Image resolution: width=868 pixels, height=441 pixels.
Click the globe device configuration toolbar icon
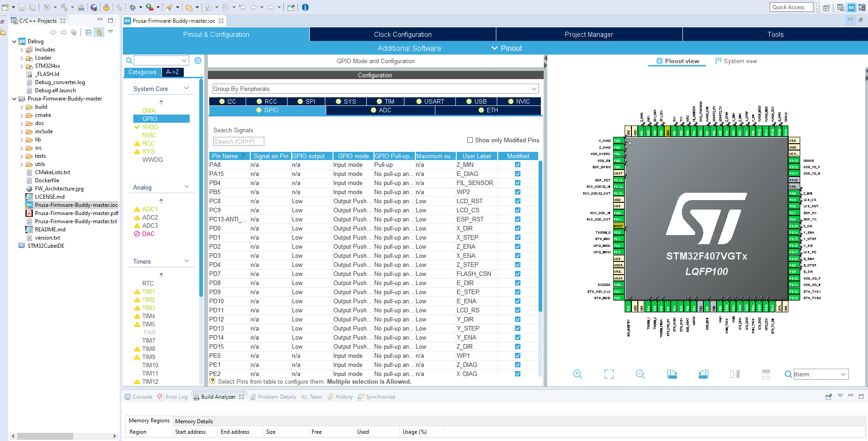pyautogui.click(x=94, y=7)
